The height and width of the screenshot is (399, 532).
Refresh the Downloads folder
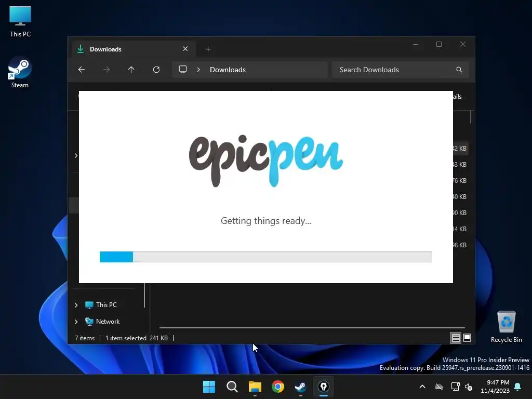[156, 70]
